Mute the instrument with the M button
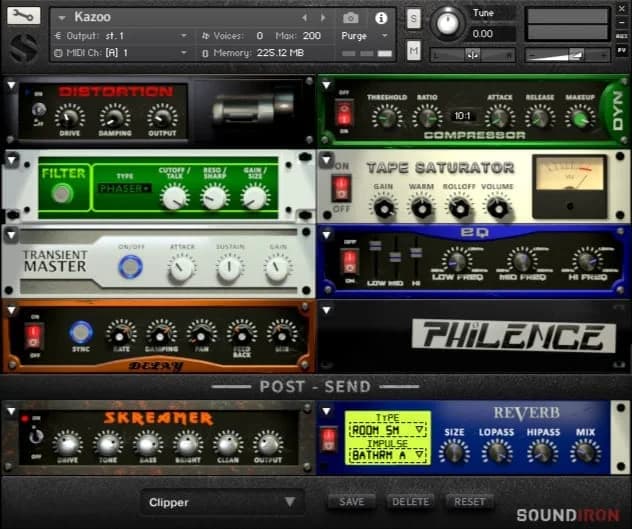The height and width of the screenshot is (529, 632). [414, 51]
